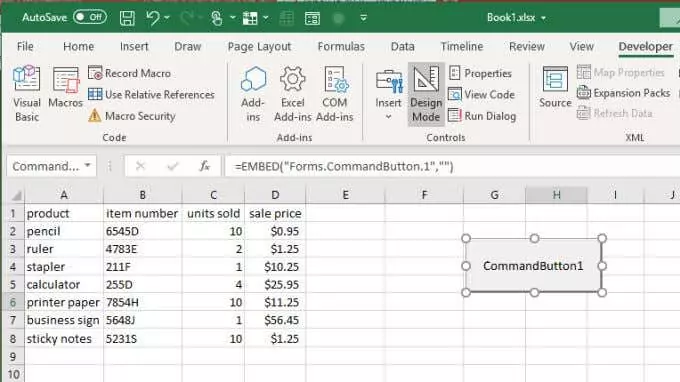Click the 'printer paper' cell

click(x=64, y=302)
